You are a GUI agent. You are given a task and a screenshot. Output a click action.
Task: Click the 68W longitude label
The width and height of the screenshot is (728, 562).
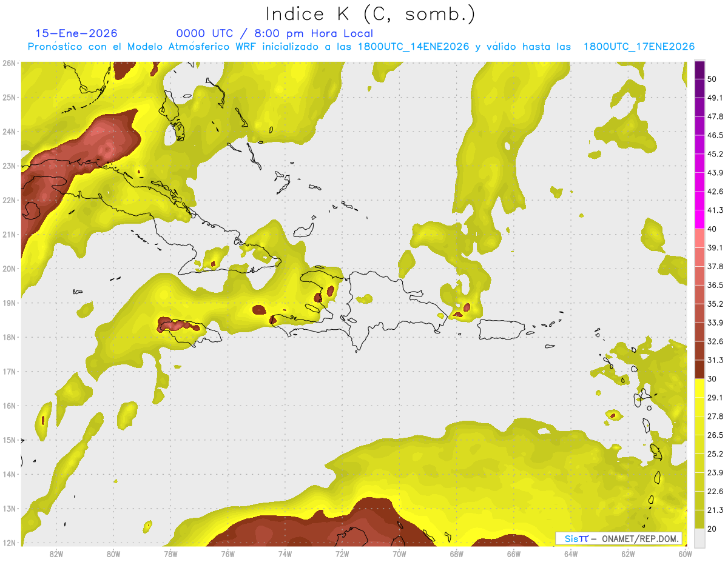(457, 554)
